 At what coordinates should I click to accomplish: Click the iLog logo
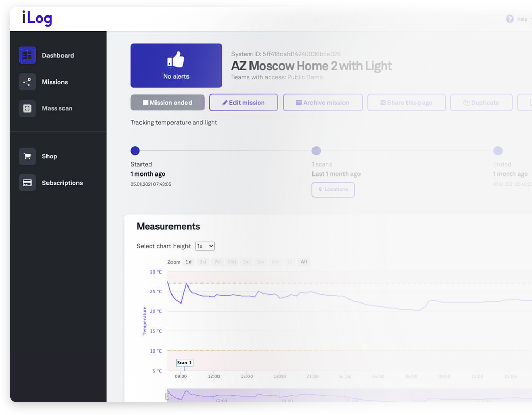(37, 19)
